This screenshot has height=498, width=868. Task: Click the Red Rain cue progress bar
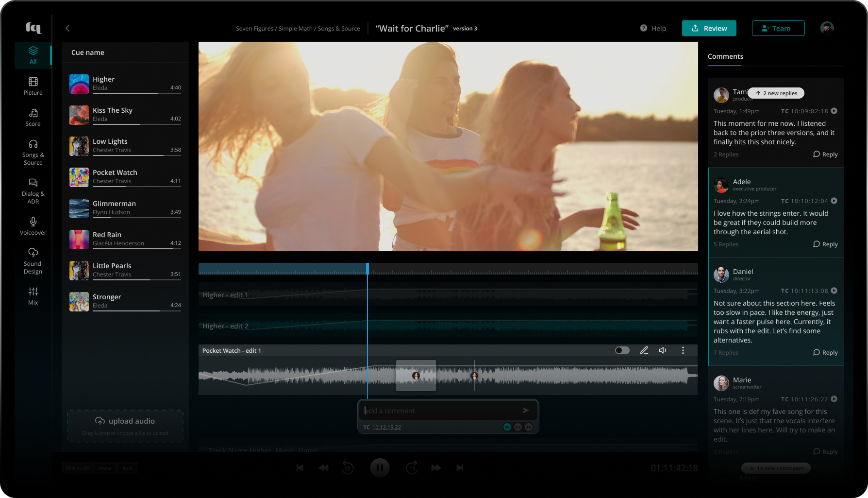[136, 249]
